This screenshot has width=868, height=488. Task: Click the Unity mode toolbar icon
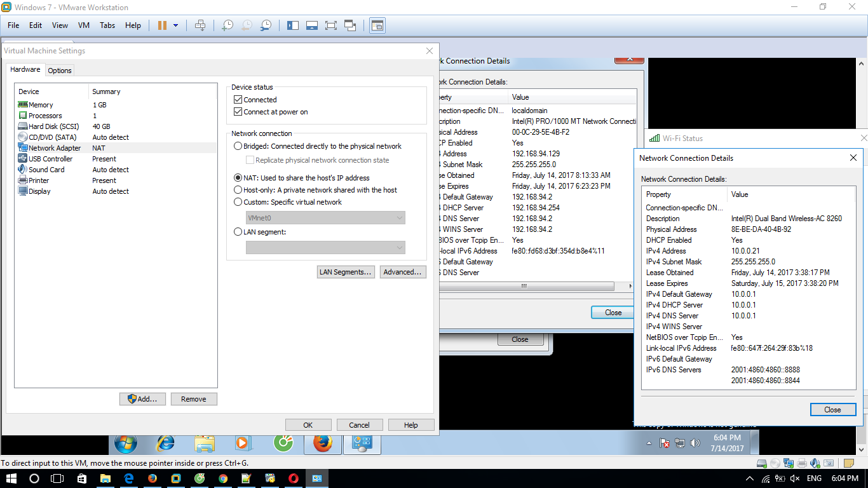[x=350, y=25]
